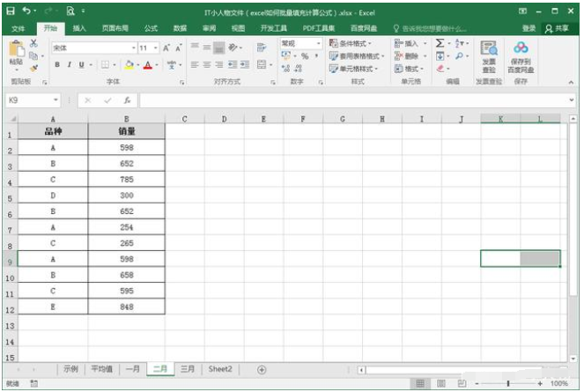Switch to the 三月 sheet tab
The width and height of the screenshot is (584, 392).
[x=188, y=369]
